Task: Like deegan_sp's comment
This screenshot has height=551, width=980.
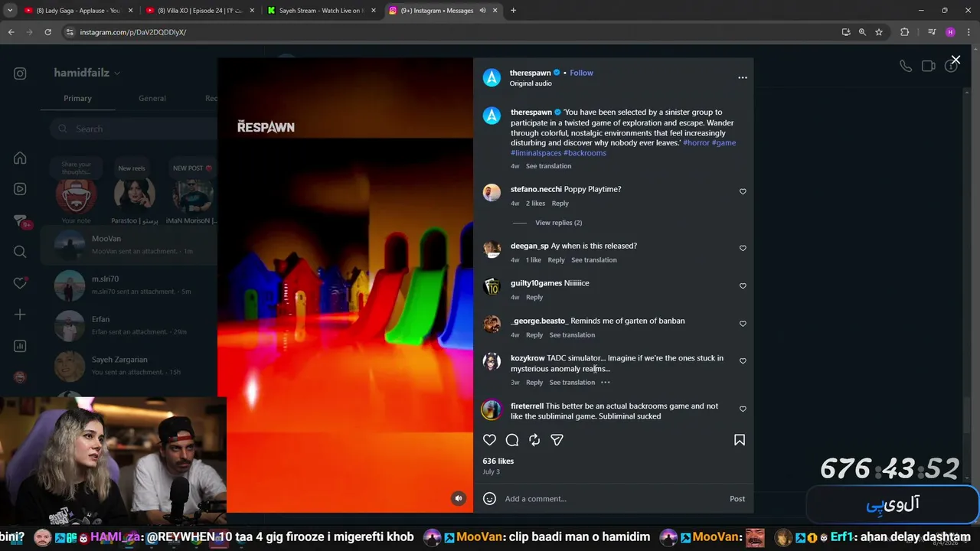Action: pos(743,248)
